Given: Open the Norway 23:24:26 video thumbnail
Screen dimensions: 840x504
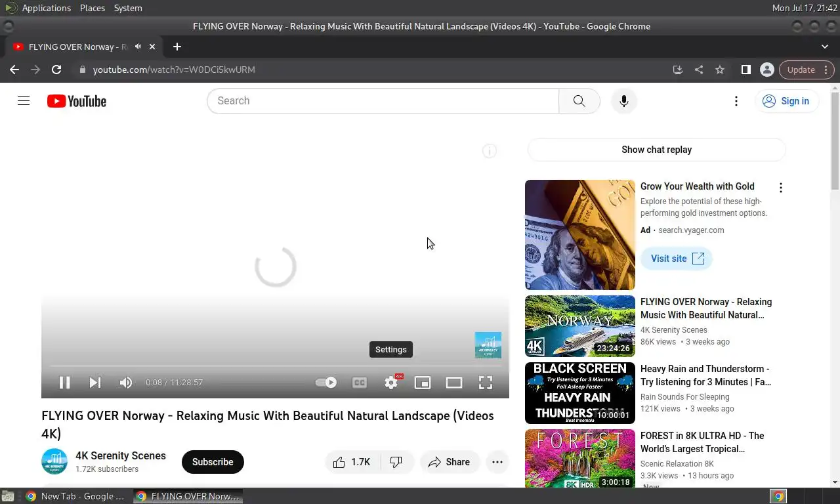Looking at the screenshot, I should click(x=580, y=326).
